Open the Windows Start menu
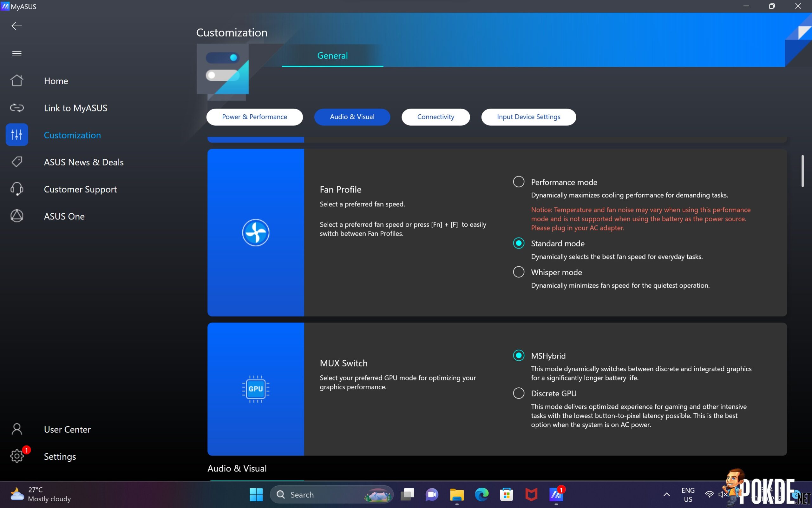812x508 pixels. point(256,495)
